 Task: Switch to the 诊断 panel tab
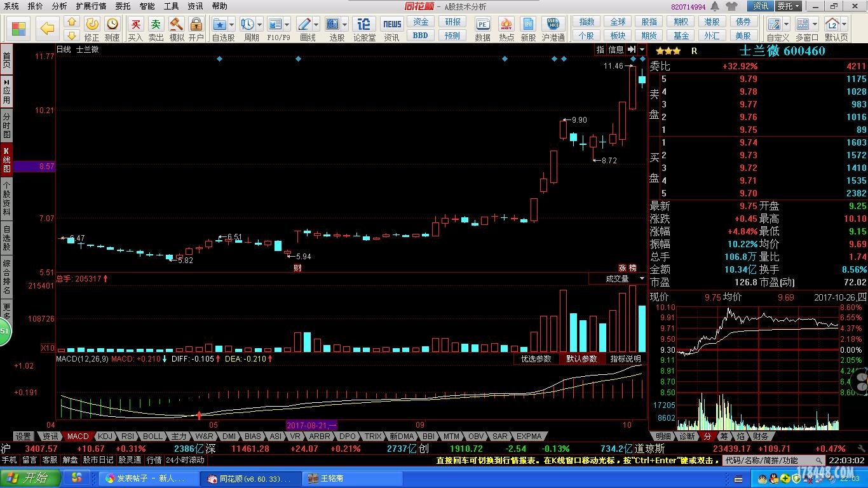(x=687, y=437)
